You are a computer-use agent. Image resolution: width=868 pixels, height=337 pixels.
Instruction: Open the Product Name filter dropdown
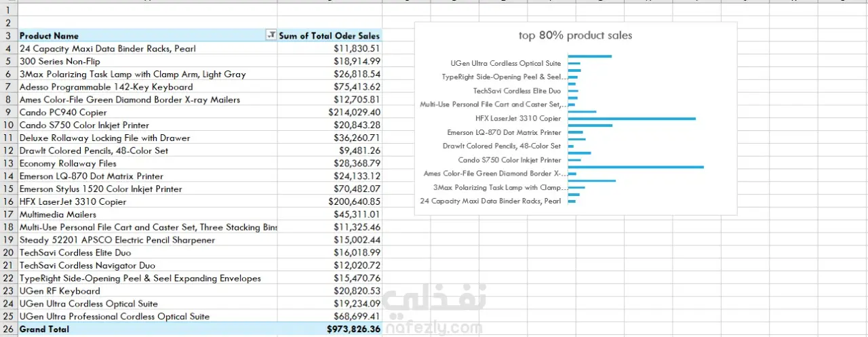(x=272, y=35)
